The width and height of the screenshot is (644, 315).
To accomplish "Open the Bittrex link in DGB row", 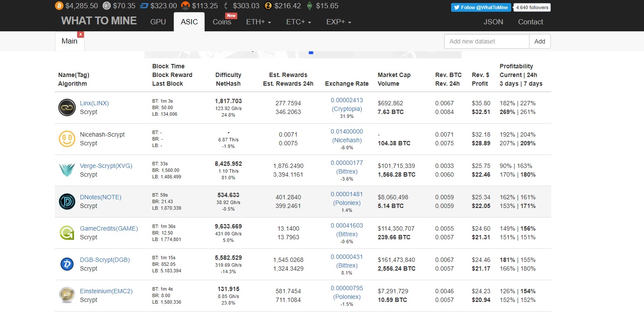I will pyautogui.click(x=347, y=265).
